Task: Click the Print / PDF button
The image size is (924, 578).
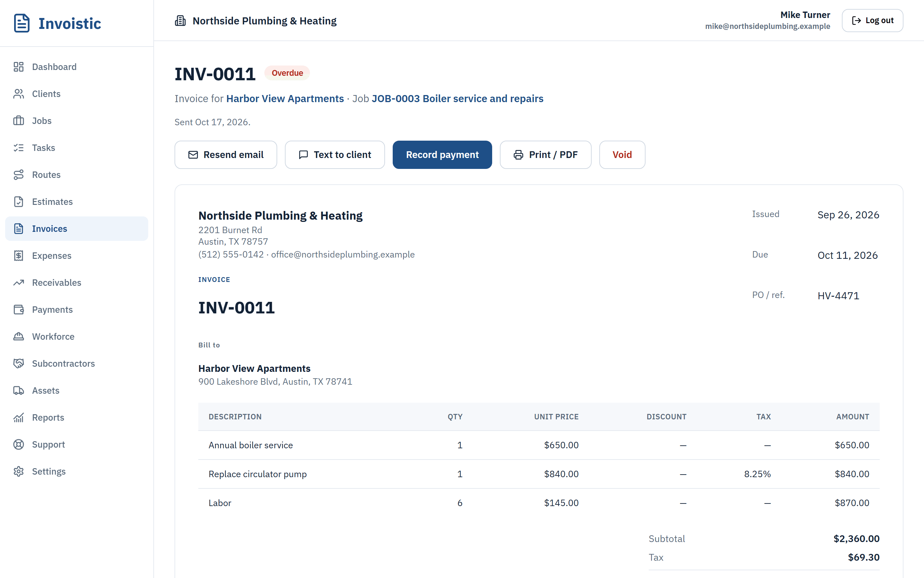Action: coord(546,155)
